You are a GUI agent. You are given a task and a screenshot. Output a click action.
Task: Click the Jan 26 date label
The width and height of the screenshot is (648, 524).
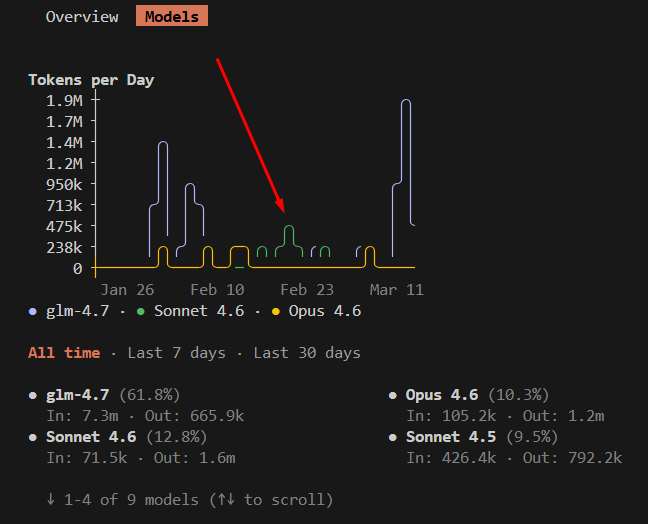127,290
